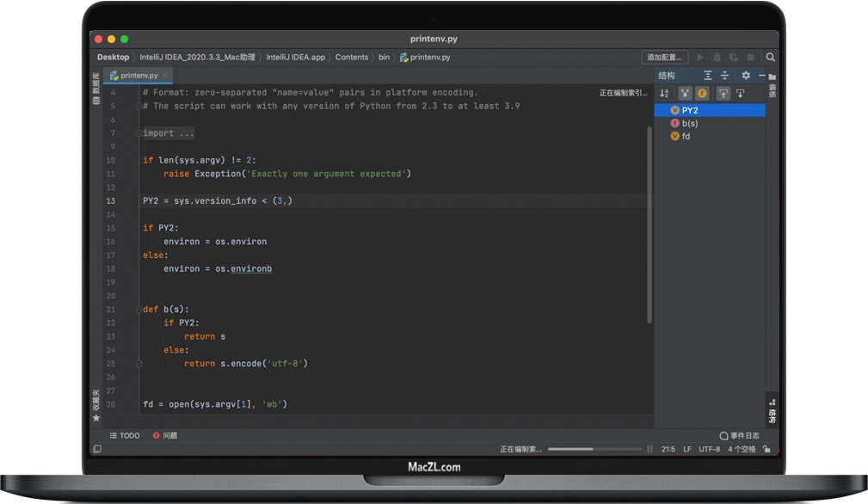Run the printenv.py script
Viewport: 868px width, 504px height.
701,58
